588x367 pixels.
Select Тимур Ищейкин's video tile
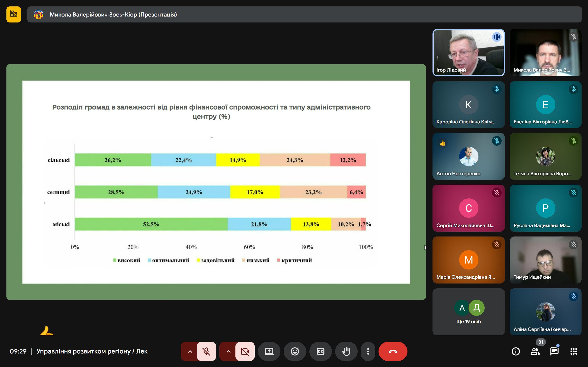coord(545,260)
